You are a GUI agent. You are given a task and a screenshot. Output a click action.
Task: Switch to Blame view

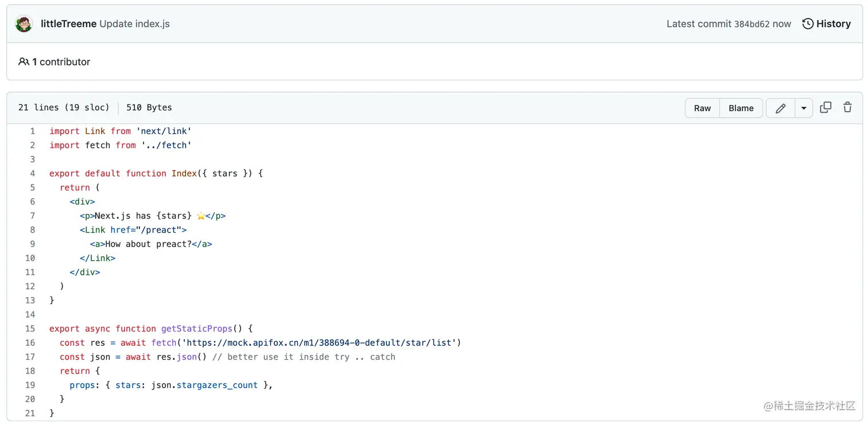click(741, 107)
